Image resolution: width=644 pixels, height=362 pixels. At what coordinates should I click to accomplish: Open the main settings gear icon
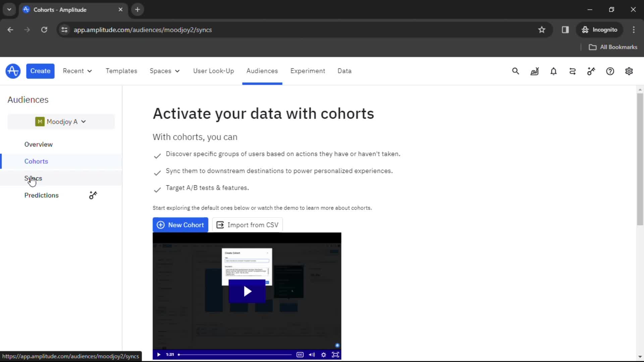click(x=629, y=71)
